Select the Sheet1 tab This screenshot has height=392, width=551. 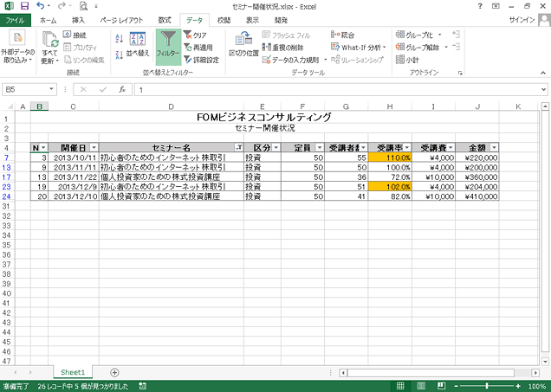click(x=73, y=372)
